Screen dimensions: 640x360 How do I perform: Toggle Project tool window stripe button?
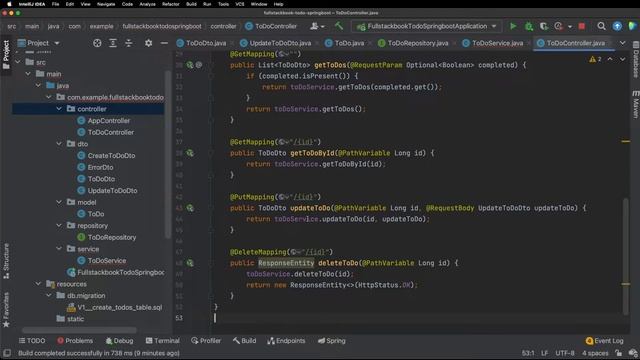click(x=6, y=55)
